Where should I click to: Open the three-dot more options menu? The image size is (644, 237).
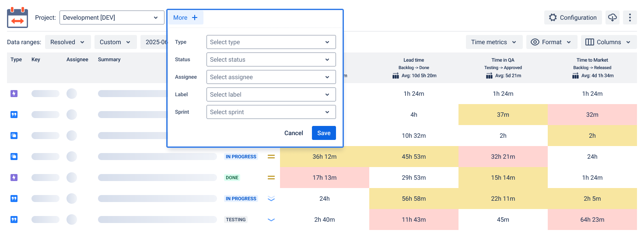(x=630, y=17)
